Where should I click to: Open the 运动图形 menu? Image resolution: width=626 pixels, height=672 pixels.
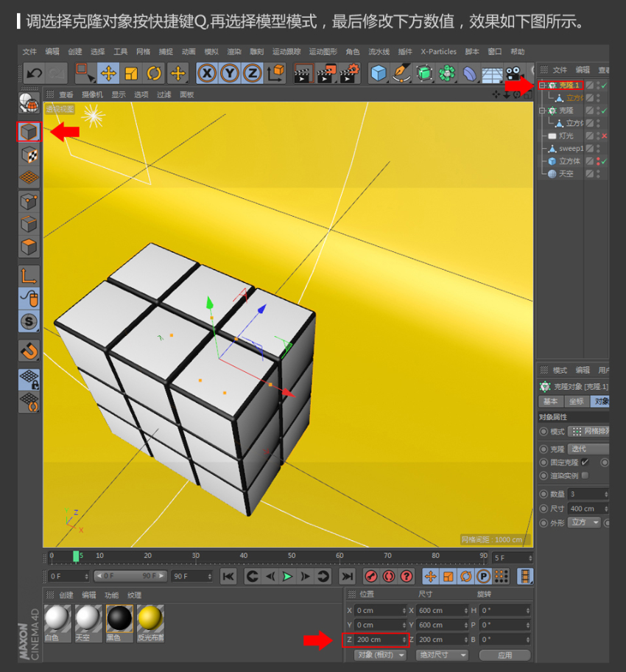click(323, 52)
